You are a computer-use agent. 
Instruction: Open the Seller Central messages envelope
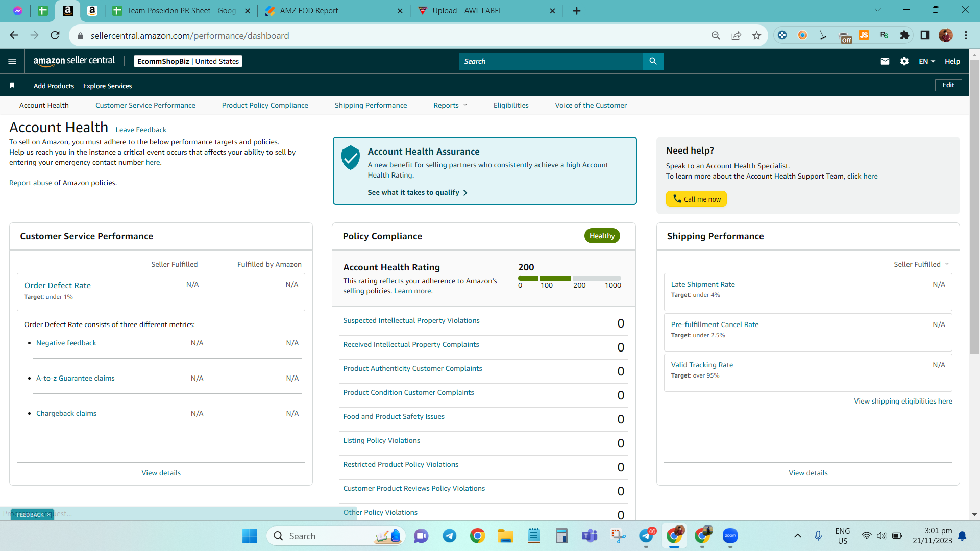885,61
